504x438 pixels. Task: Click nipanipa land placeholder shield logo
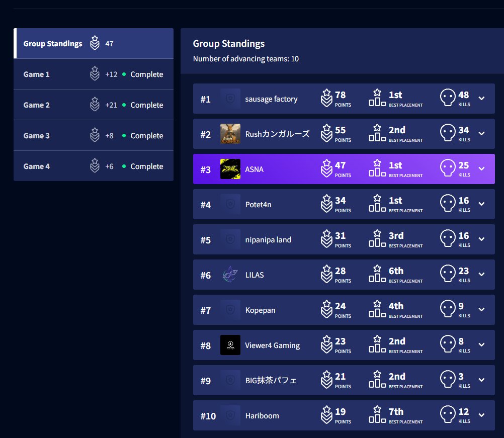[230, 239]
